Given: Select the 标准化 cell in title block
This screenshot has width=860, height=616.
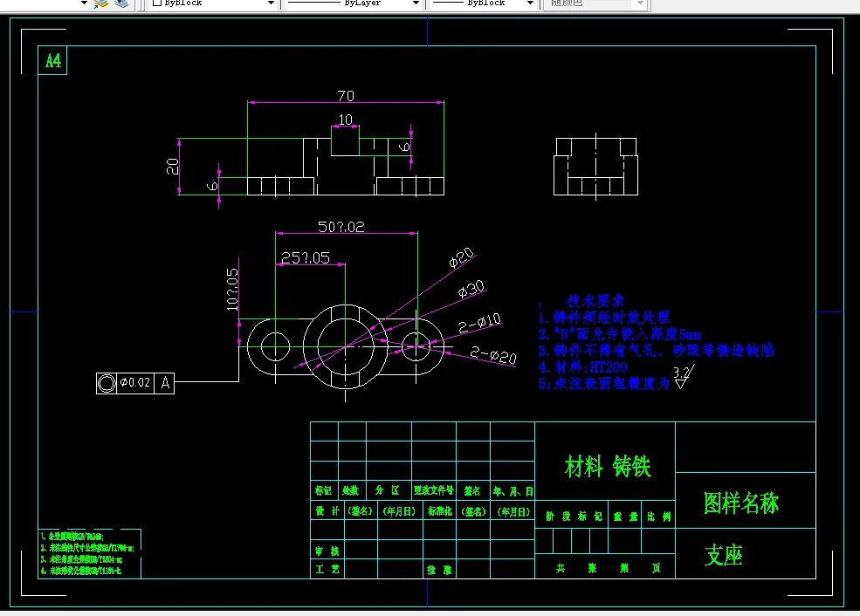Looking at the screenshot, I should pos(440,510).
